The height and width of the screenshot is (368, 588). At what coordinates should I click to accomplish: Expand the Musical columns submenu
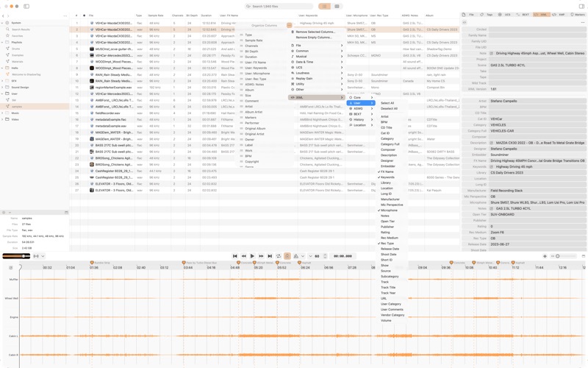317,57
